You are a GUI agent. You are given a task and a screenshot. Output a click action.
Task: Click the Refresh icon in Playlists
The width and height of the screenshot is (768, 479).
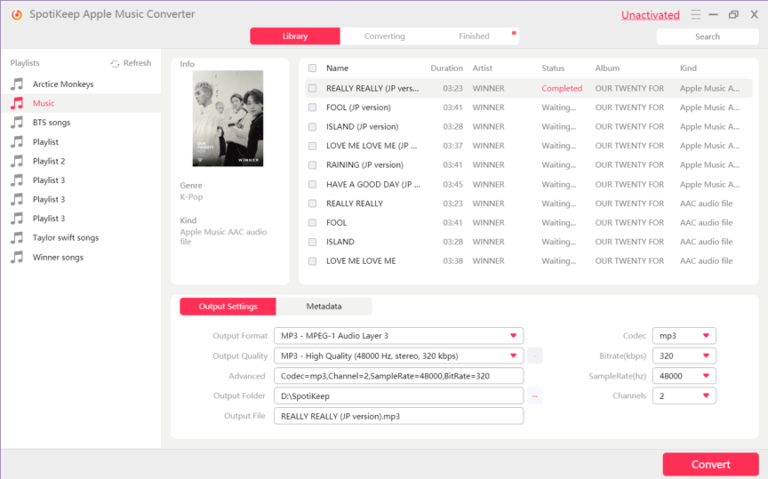click(x=115, y=64)
